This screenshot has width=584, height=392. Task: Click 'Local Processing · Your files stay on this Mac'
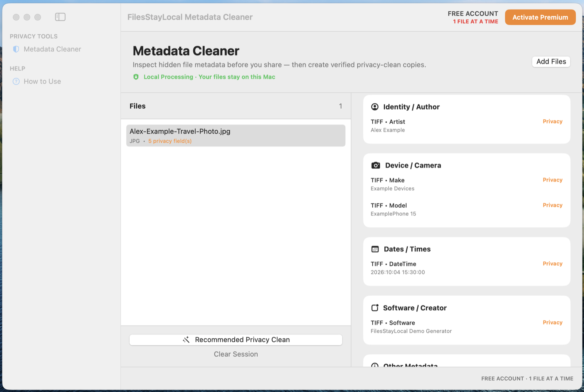pyautogui.click(x=209, y=77)
